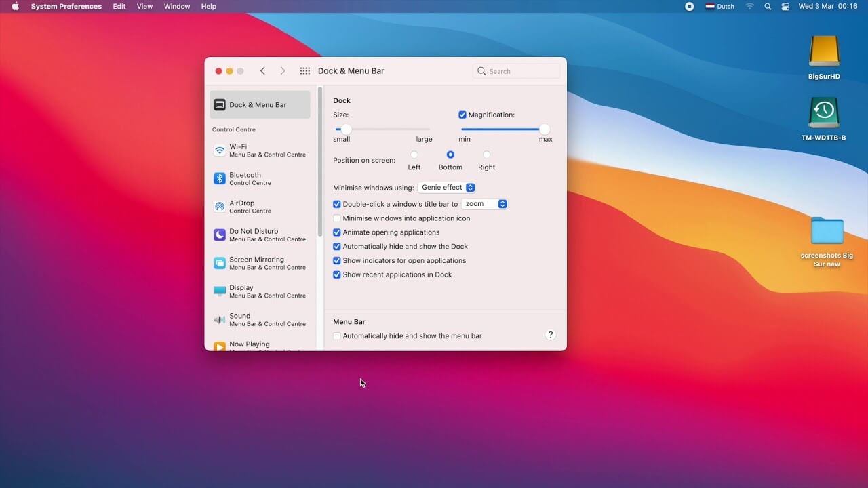Open the Help menu
868x488 pixels.
coord(209,6)
